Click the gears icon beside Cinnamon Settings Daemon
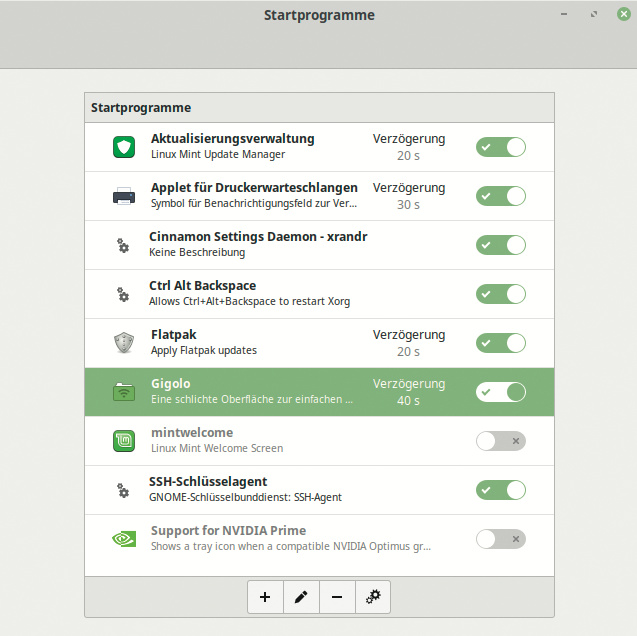637x636 pixels. tap(123, 245)
